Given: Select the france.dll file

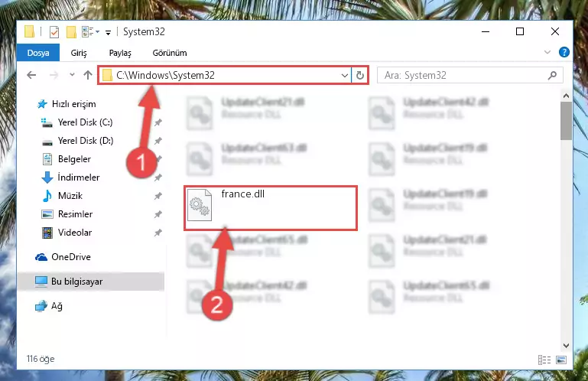Looking at the screenshot, I should click(x=271, y=207).
